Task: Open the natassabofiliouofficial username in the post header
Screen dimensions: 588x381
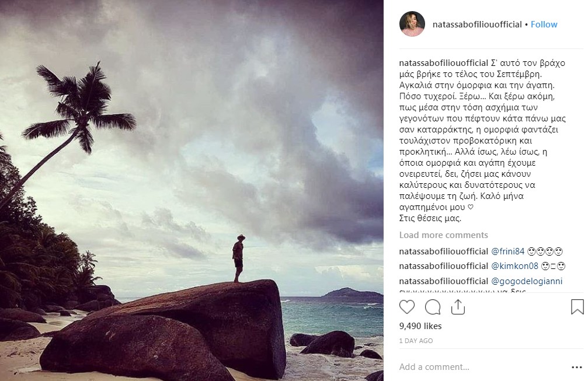Action: point(477,25)
